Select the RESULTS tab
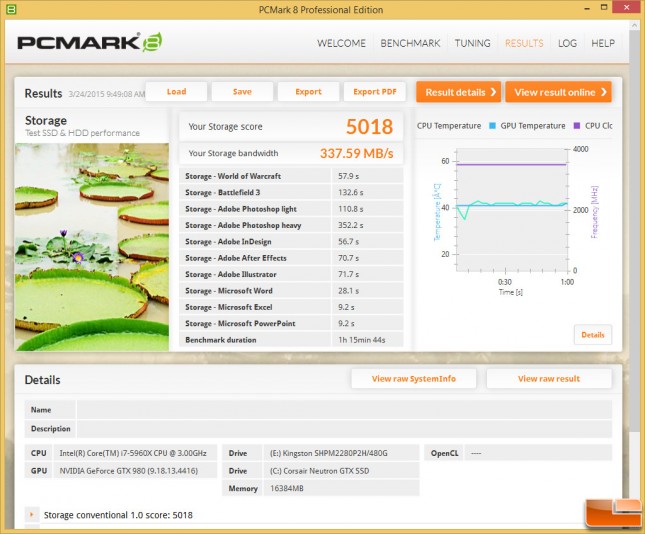Viewport: 645px width, 534px height. 524,43
